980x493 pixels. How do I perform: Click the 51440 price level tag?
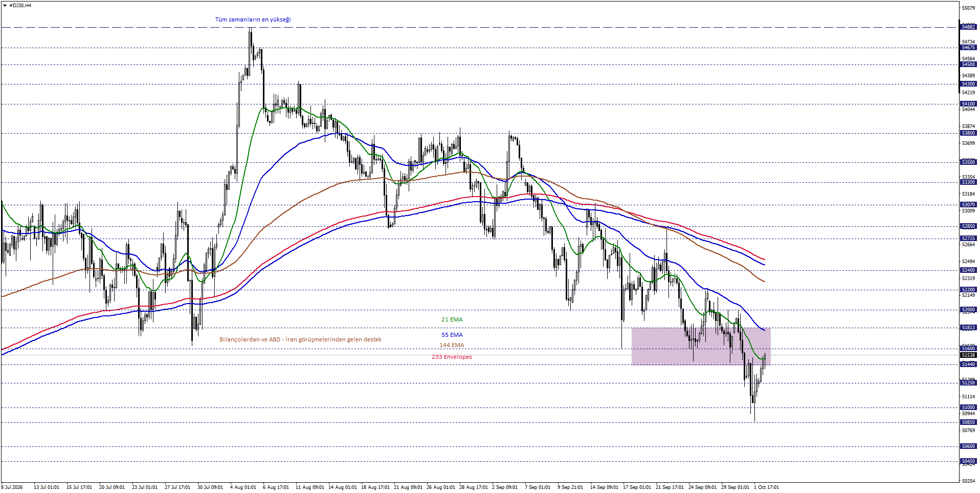[x=968, y=365]
